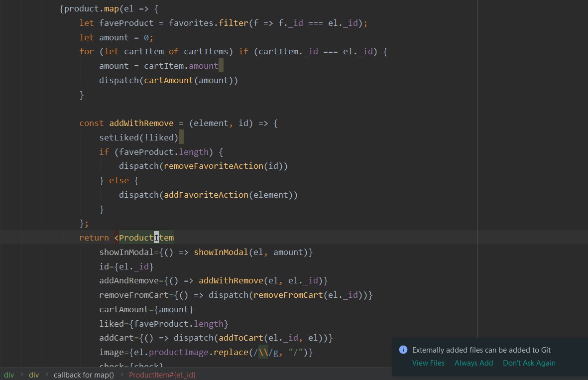588x380 pixels.
Task: Click 'amount = cartItem.amount' assignment
Action: (x=159, y=66)
